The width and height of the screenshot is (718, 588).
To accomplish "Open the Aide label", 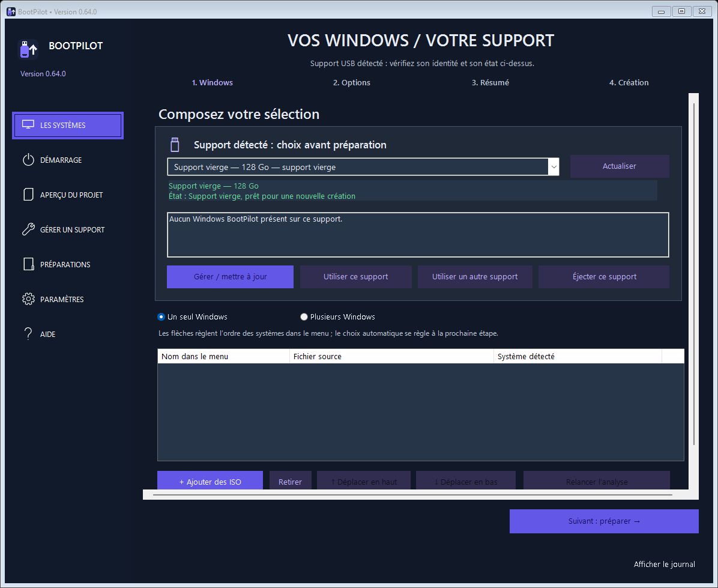I will coord(47,335).
